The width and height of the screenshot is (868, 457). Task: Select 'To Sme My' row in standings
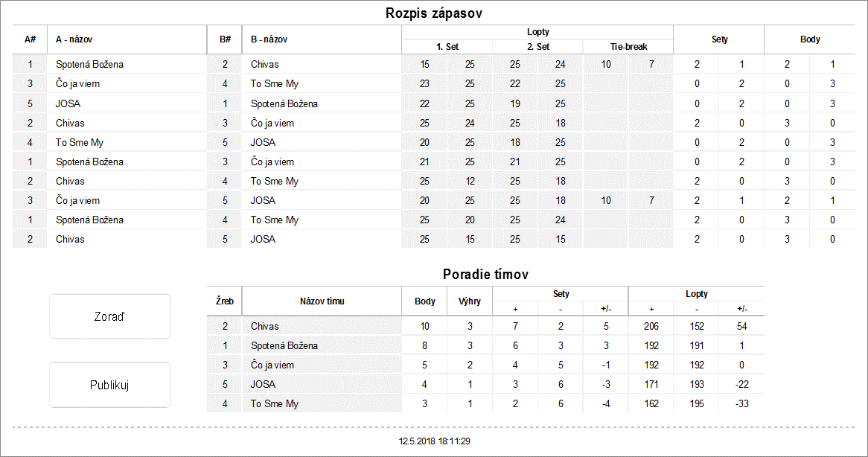275,403
